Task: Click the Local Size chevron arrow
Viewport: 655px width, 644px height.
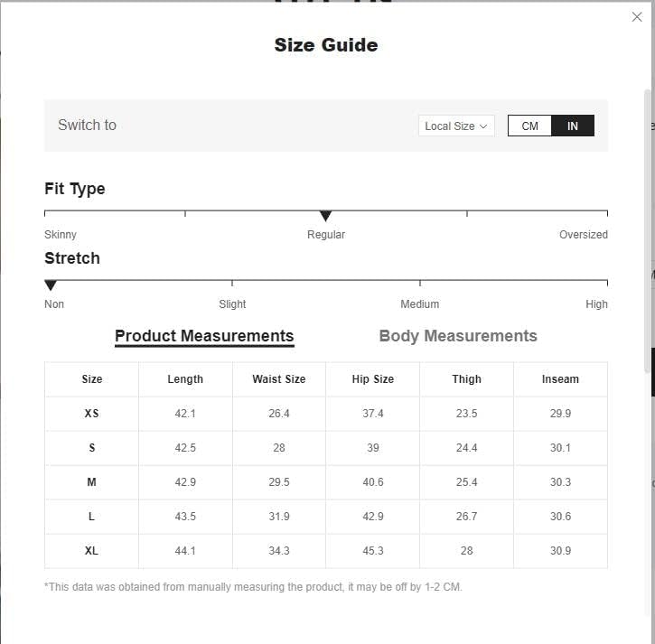Action: pos(483,126)
